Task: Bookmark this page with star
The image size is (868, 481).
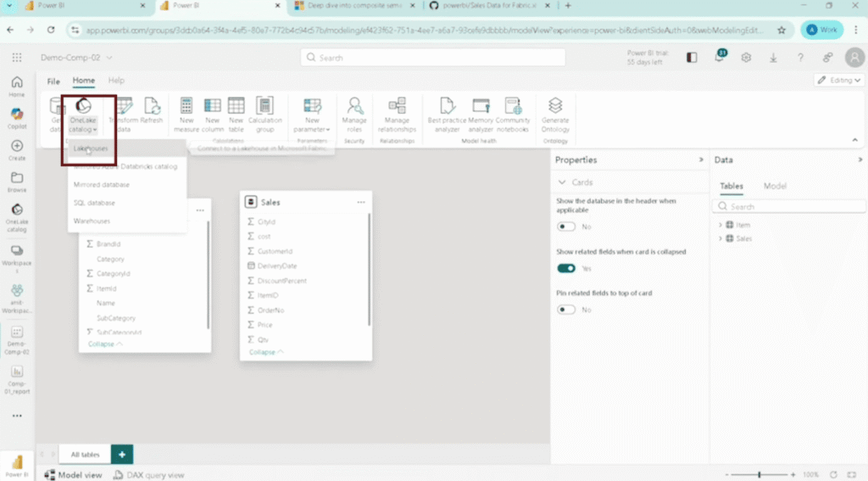Action: click(x=781, y=30)
